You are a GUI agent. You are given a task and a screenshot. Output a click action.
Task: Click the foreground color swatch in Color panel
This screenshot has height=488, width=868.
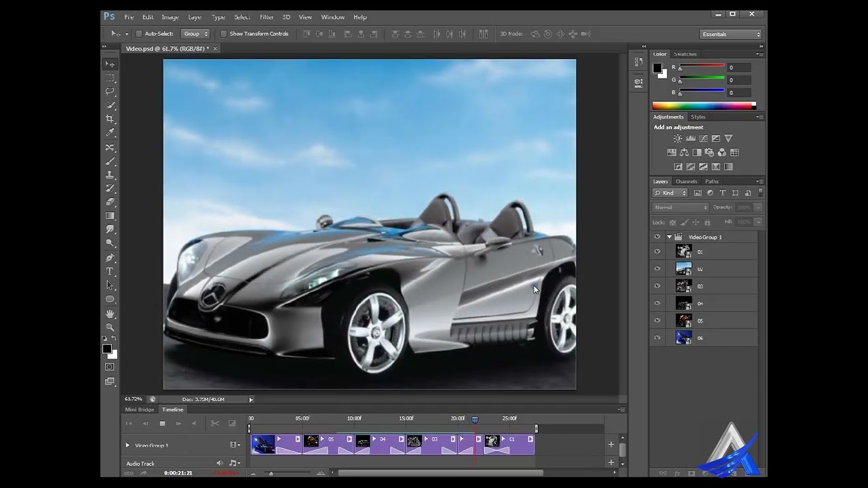pos(657,68)
